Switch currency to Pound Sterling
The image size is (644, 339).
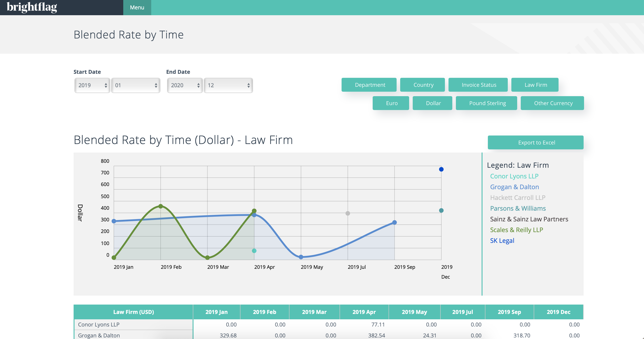[487, 103]
